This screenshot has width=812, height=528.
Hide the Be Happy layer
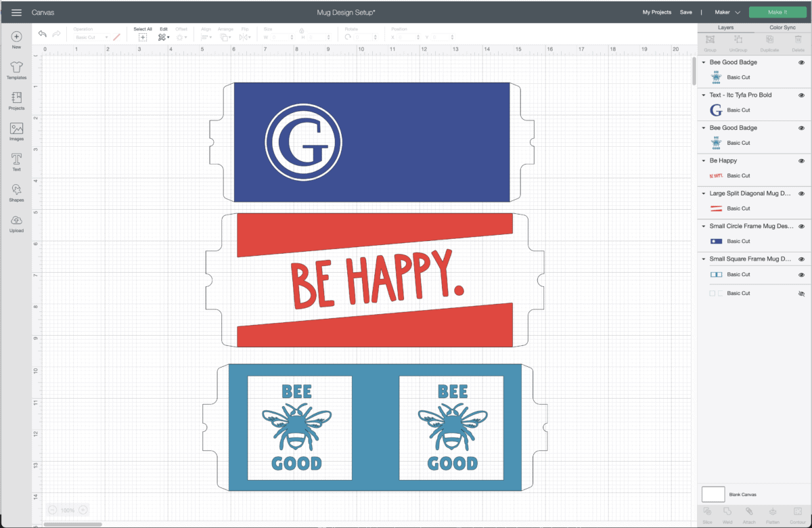[801, 160]
